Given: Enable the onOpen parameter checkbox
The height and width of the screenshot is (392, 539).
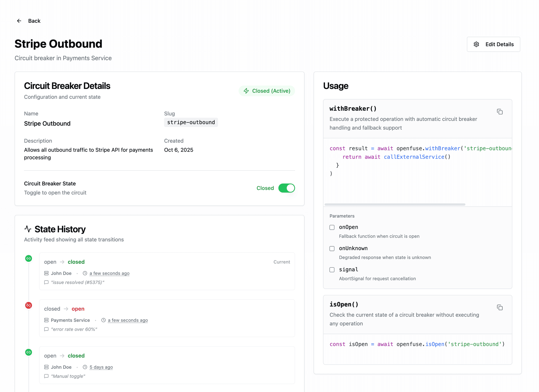Looking at the screenshot, I should coord(332,227).
